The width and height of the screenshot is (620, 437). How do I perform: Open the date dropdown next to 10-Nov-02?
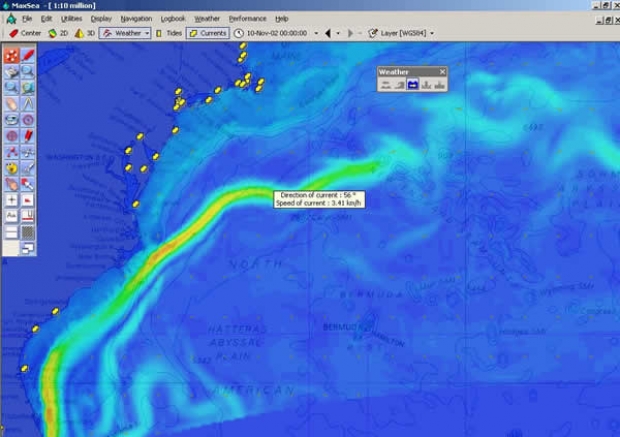[x=315, y=33]
